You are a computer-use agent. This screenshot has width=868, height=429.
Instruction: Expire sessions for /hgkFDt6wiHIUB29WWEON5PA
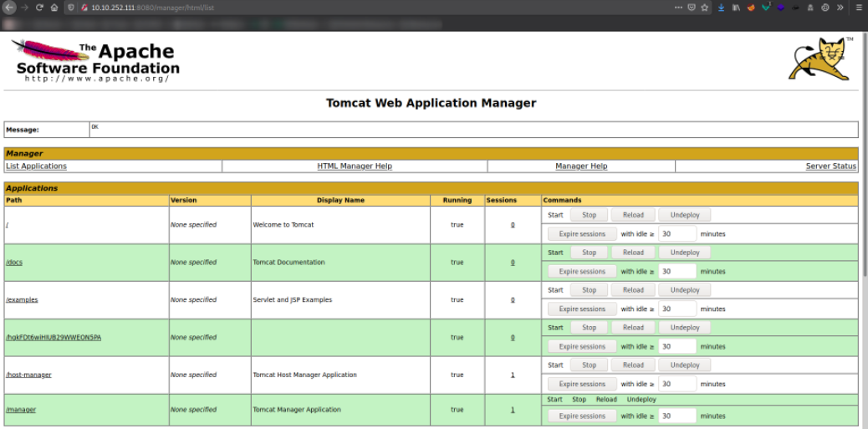click(x=582, y=346)
